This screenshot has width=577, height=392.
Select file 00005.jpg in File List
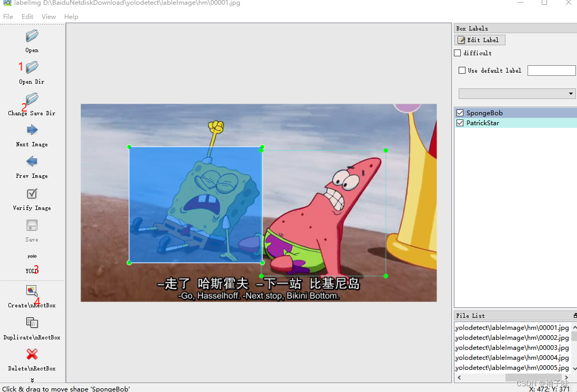512,367
